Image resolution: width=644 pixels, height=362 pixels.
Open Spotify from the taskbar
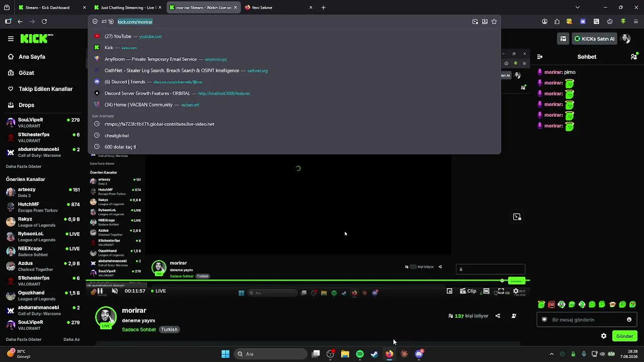(x=360, y=354)
